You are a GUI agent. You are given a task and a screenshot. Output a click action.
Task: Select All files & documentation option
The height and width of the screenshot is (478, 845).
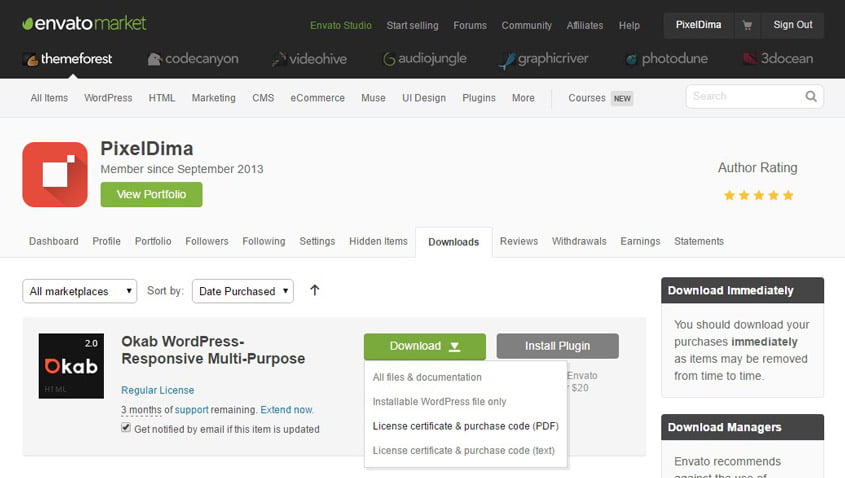click(427, 377)
